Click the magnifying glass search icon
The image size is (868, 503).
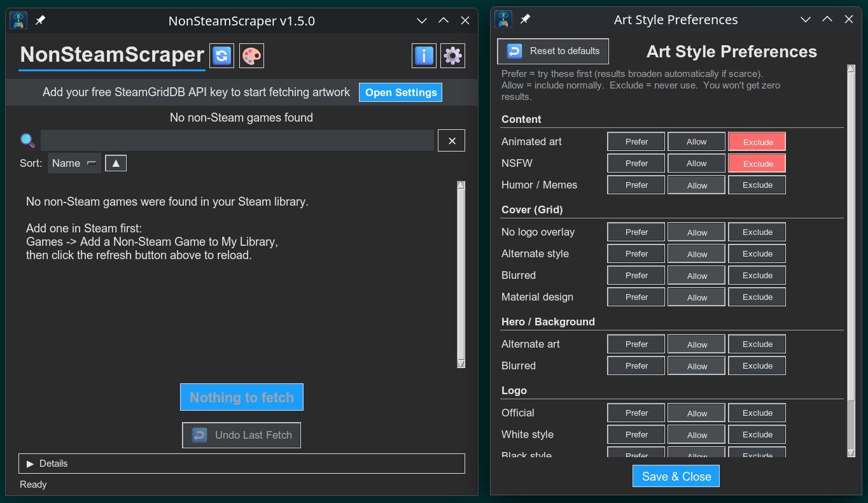pyautogui.click(x=27, y=140)
